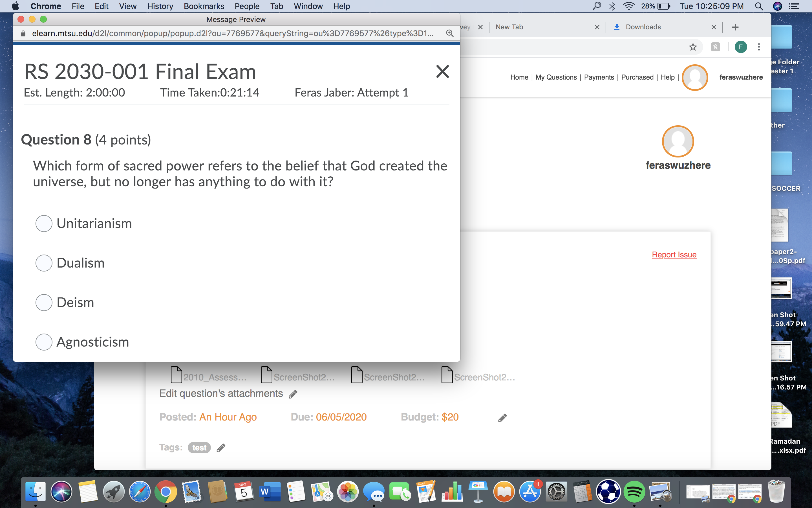This screenshot has width=812, height=508.
Task: Open Messages from the Dock
Action: (374, 492)
